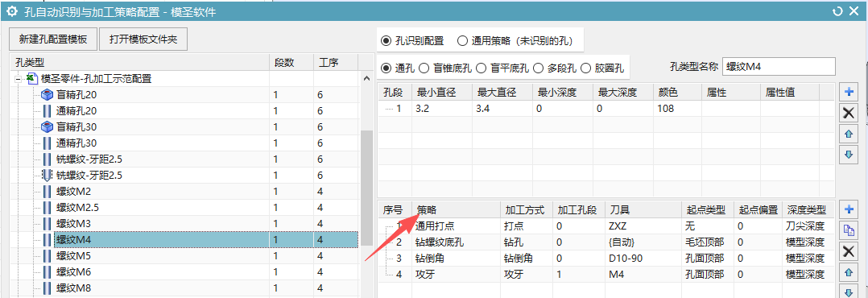This screenshot has width=868, height=298.
Task: Click the hole icon of 螺纹M2
Action: tap(48, 192)
